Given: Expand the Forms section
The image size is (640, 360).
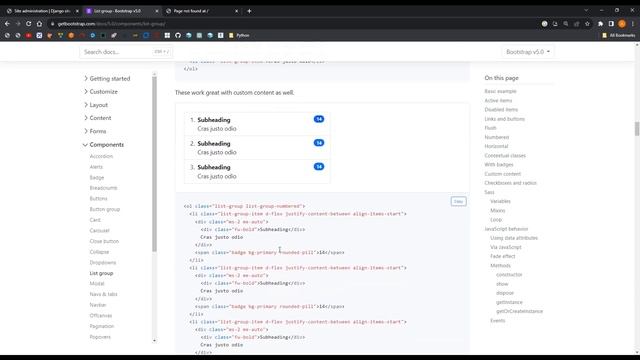Looking at the screenshot, I should pyautogui.click(x=95, y=131).
